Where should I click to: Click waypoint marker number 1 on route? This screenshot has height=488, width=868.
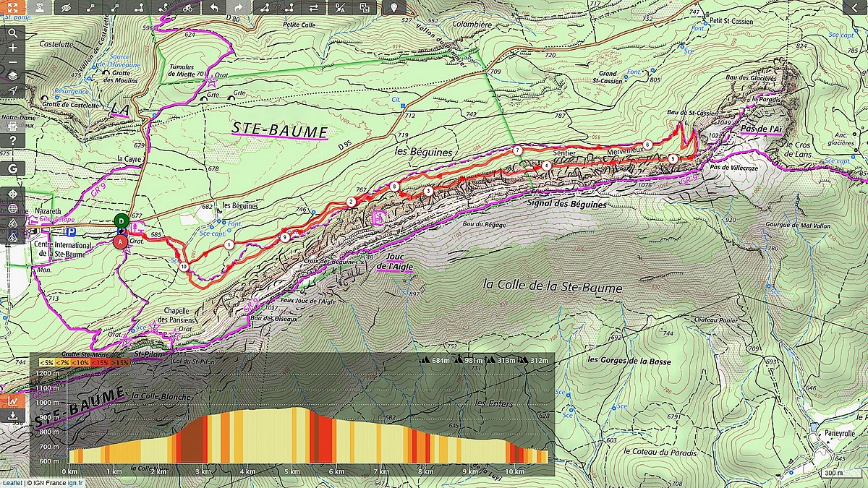coord(229,245)
